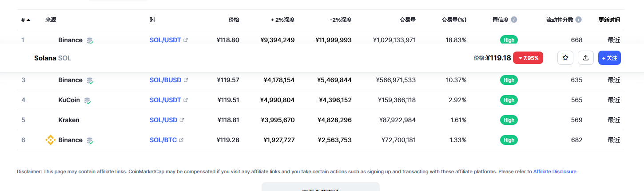The height and width of the screenshot is (191, 644).
Task: Sort markets by the 价格 column header
Action: coord(234,20)
